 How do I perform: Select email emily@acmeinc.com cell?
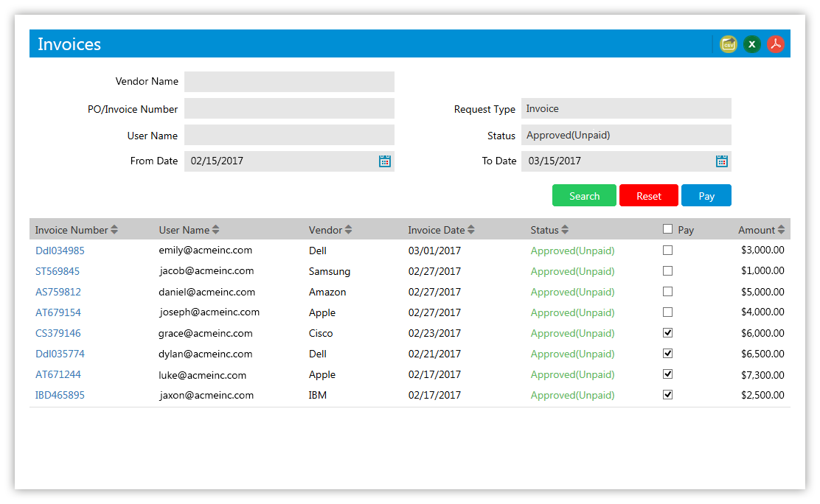coord(206,251)
